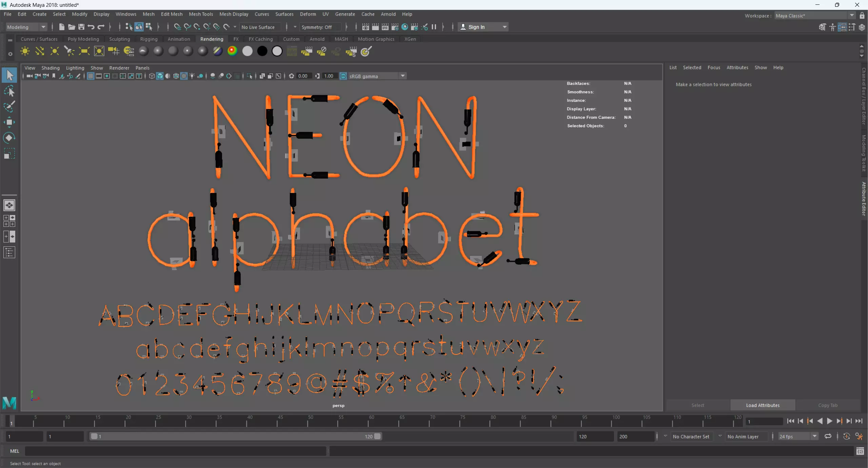Image resolution: width=868 pixels, height=468 pixels.
Task: Assign the anisotropic material sphere
Action: [x=143, y=51]
